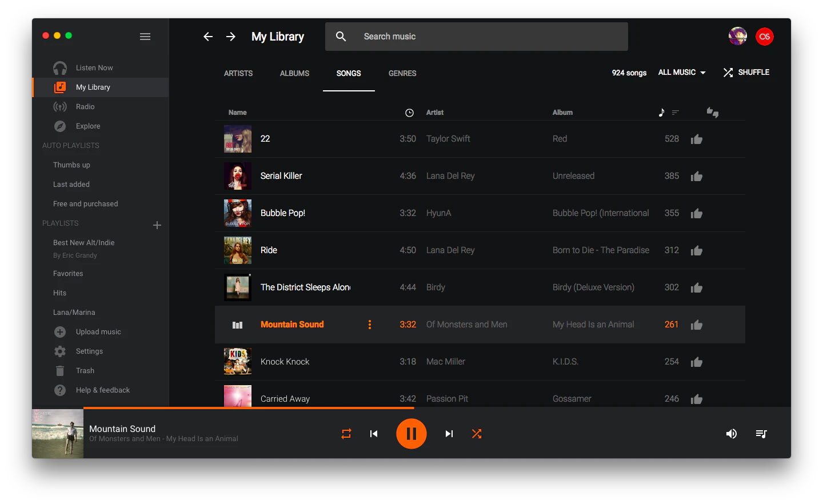Switch to the Artists tab
The width and height of the screenshot is (823, 504).
tap(238, 73)
